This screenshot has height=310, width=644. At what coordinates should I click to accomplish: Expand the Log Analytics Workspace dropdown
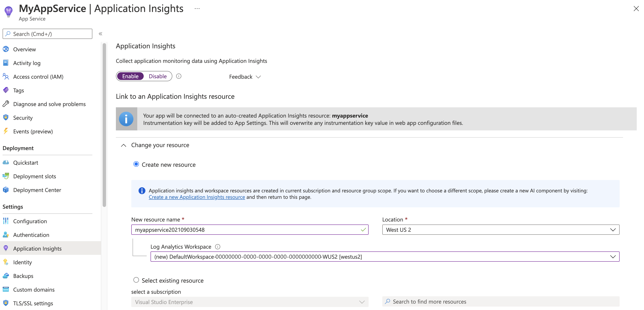(613, 256)
